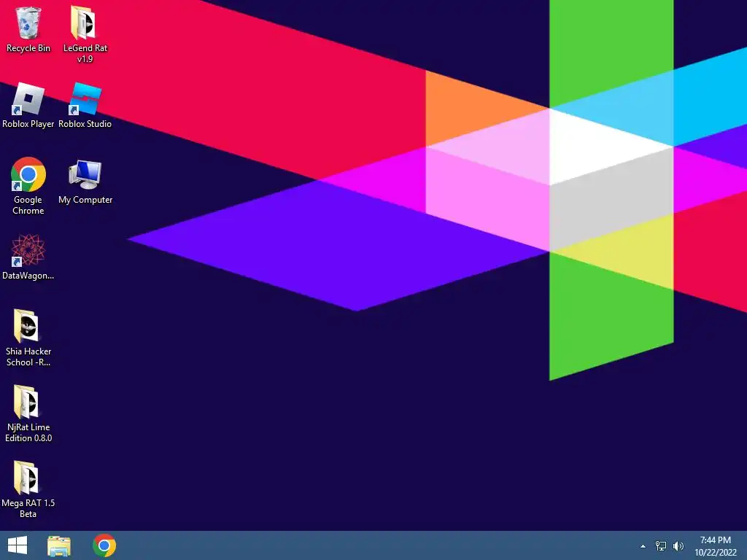Open the Recycle Bin desktop icon
This screenshot has height=560, width=747.
click(x=28, y=23)
